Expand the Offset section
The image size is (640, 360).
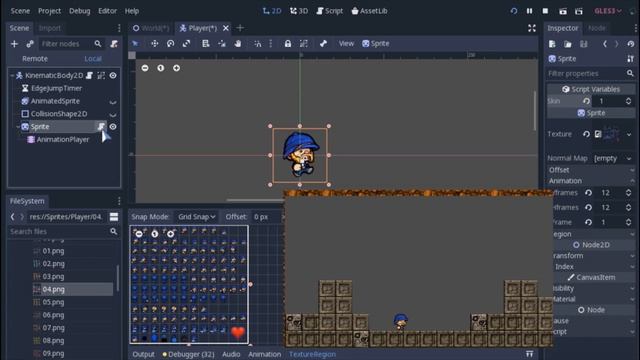(x=591, y=170)
